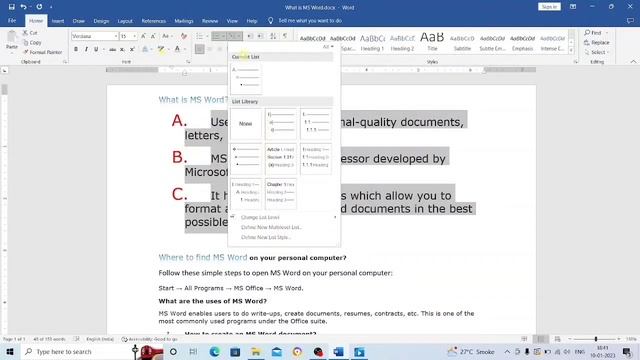Toggle Strikethrough formatting

(x=112, y=49)
